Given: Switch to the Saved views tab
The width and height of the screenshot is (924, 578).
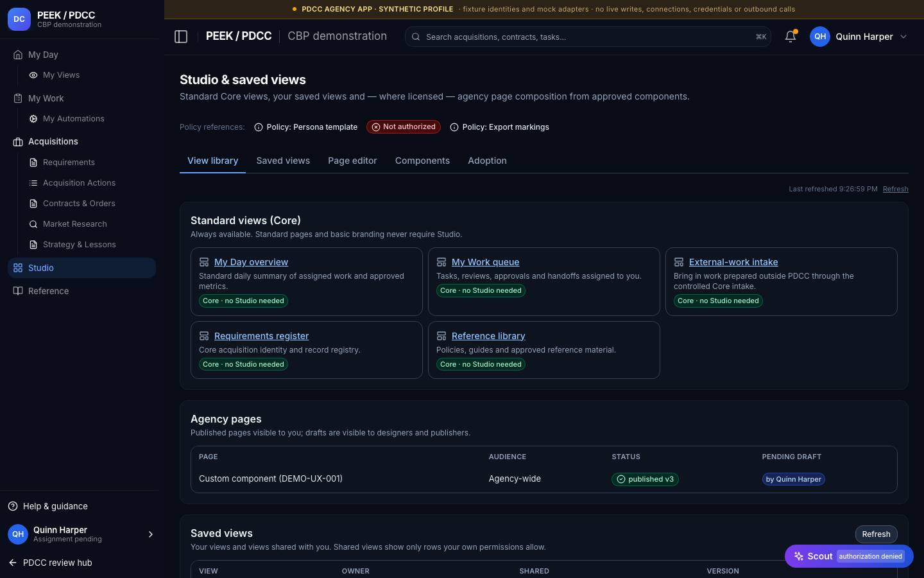Looking at the screenshot, I should click(x=283, y=161).
